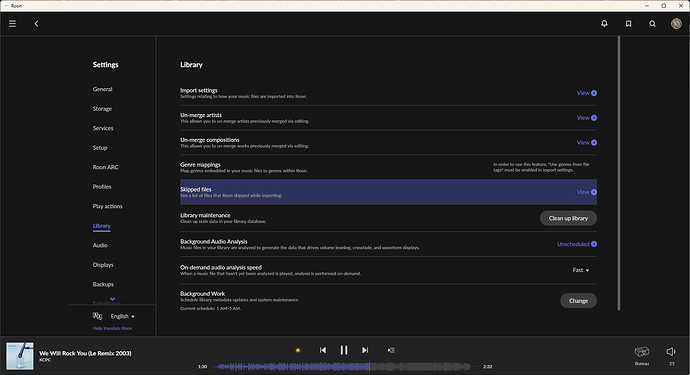Open the Displays settings section
Image resolution: width=690 pixels, height=375 pixels.
(x=103, y=265)
